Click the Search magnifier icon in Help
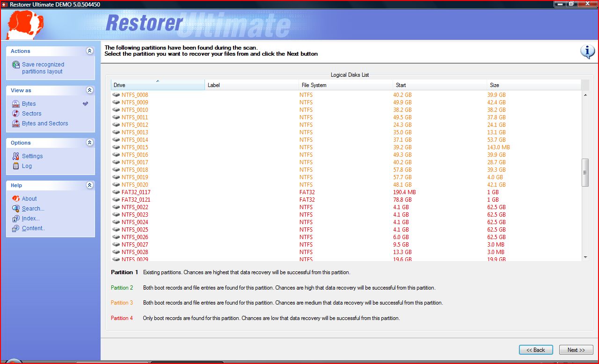This screenshot has height=364, width=599. click(16, 209)
